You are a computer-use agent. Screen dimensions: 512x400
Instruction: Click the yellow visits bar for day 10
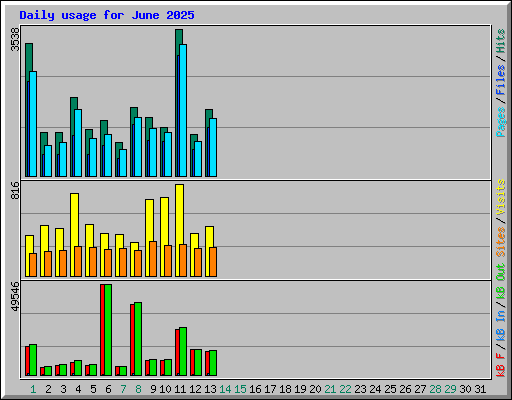[x=164, y=220]
